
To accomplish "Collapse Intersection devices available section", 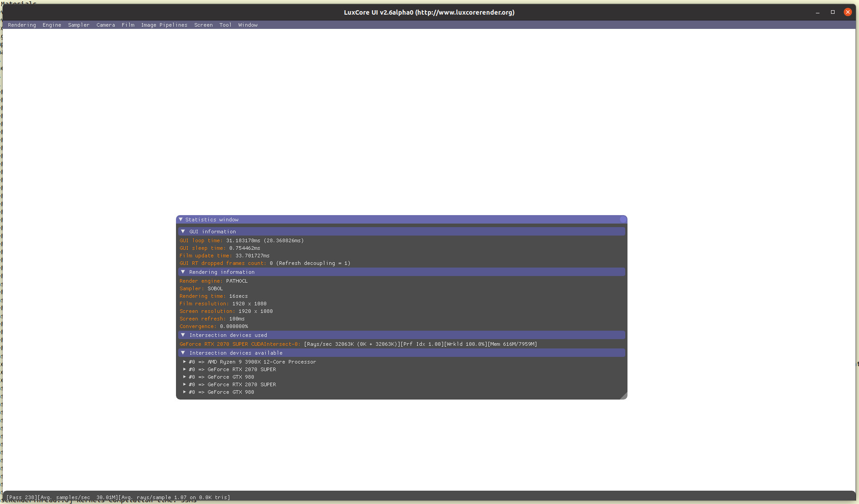I will tap(183, 353).
